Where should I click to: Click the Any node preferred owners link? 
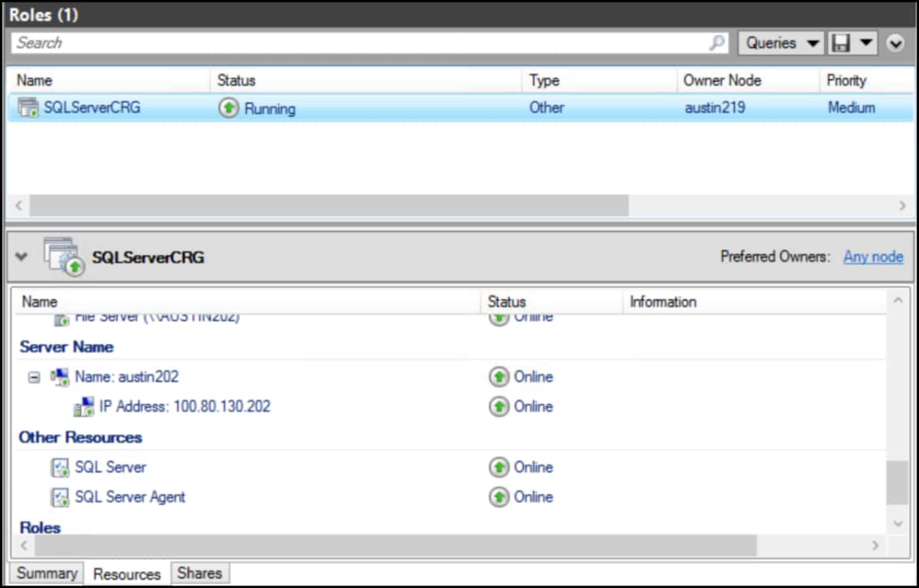pos(873,257)
